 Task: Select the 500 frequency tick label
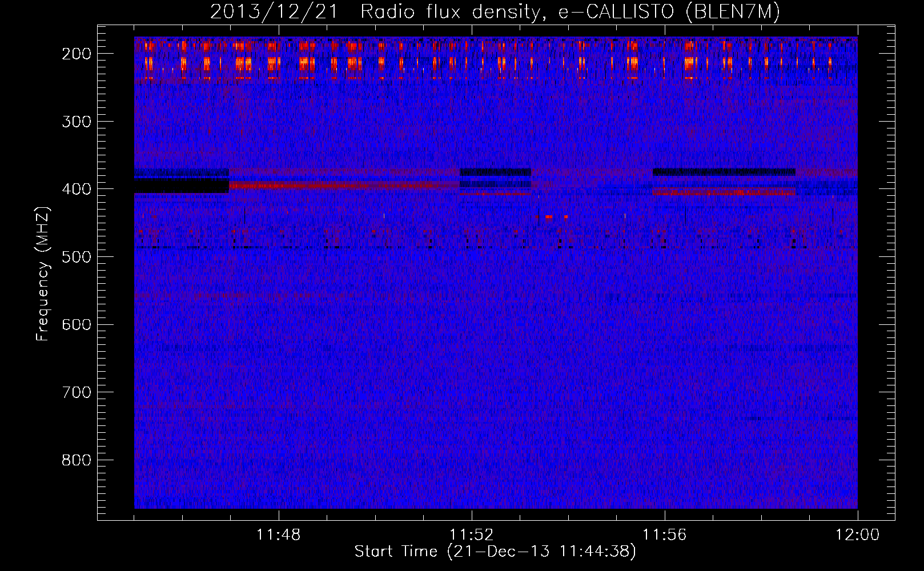click(77, 256)
